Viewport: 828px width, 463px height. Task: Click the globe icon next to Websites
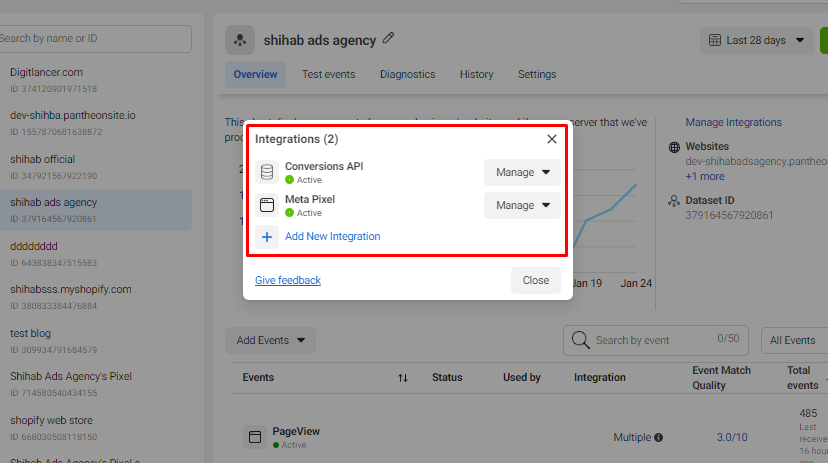tap(674, 147)
